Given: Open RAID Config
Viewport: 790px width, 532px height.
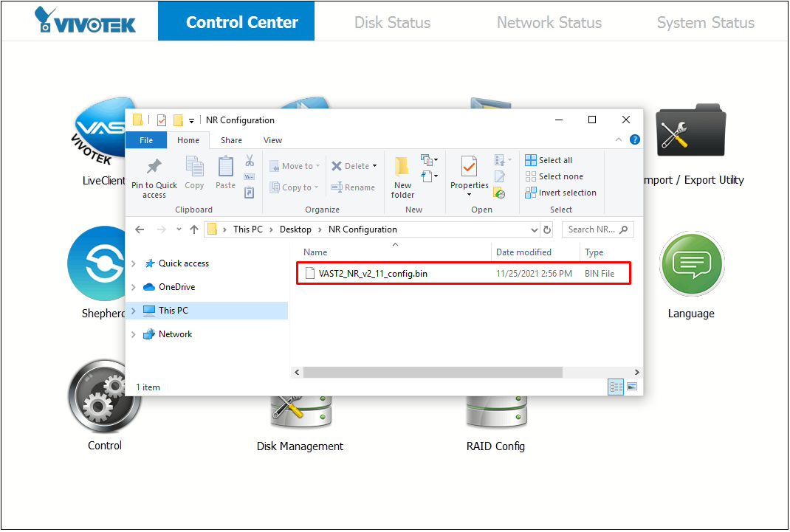Looking at the screenshot, I should tap(496, 412).
